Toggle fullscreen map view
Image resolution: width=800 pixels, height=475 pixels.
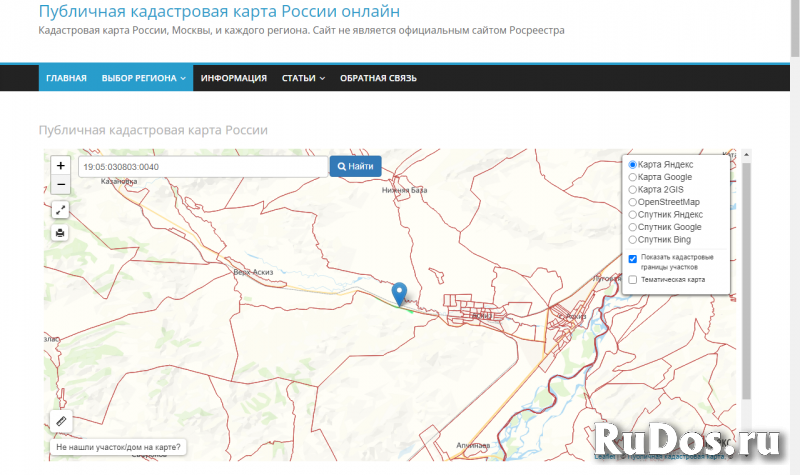(x=61, y=210)
